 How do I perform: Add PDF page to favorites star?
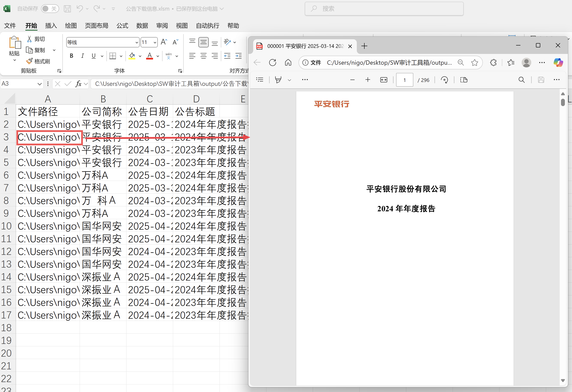(474, 63)
